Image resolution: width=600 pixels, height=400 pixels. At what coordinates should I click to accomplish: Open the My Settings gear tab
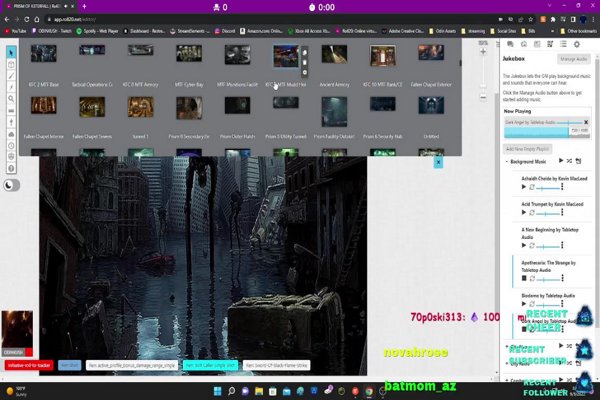point(577,44)
